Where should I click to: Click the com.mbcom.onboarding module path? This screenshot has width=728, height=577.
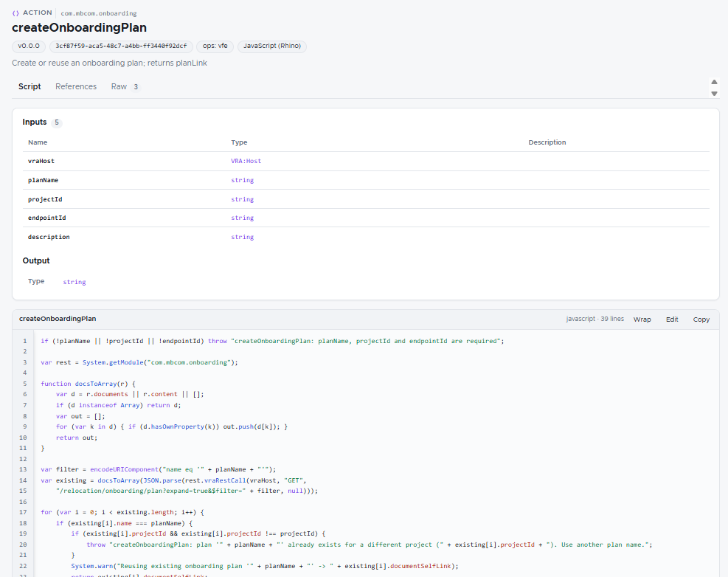(x=98, y=13)
